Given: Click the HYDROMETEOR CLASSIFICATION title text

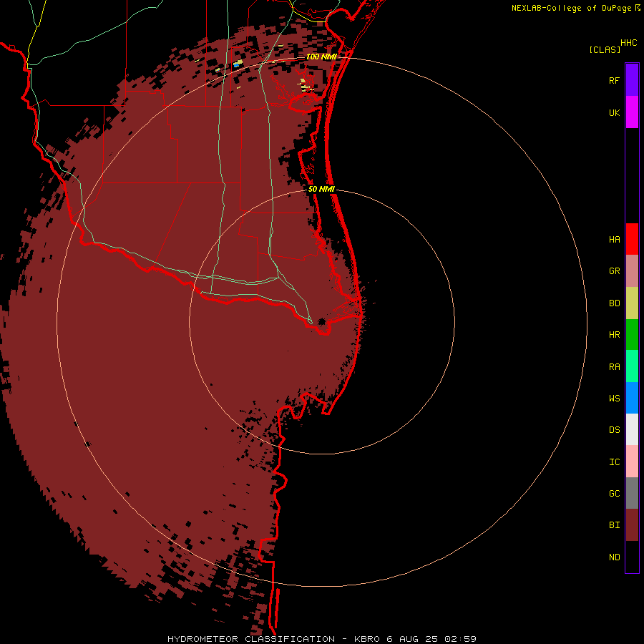Looking at the screenshot, I should (251, 639).
